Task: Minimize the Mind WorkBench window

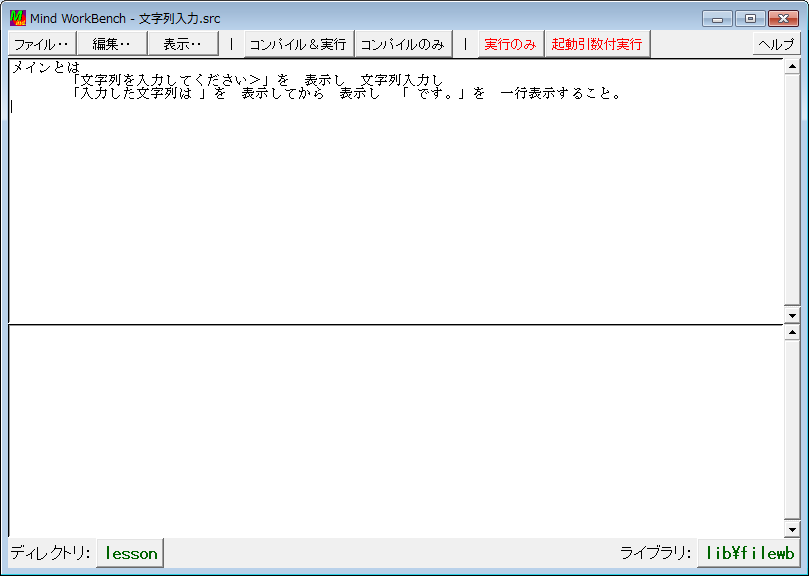Action: [x=717, y=19]
